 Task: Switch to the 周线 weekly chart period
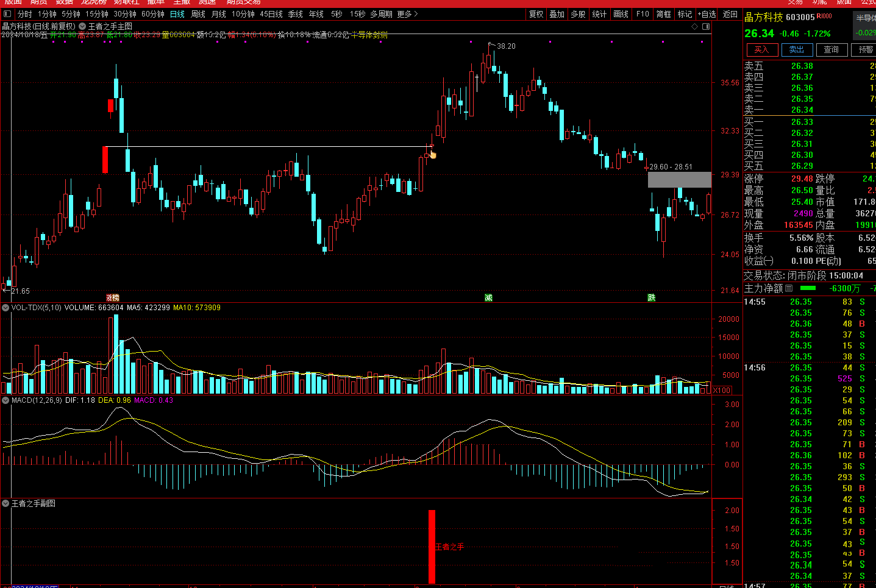click(x=198, y=14)
